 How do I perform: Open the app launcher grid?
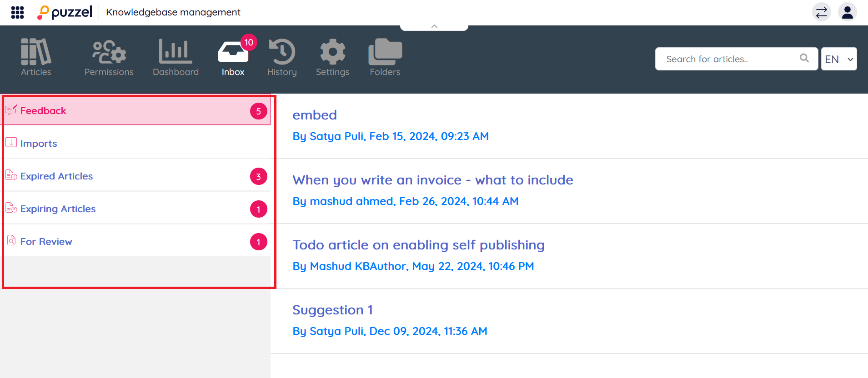(x=17, y=12)
